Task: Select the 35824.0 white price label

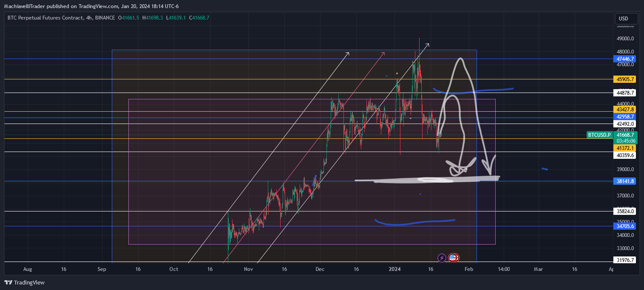Action: click(x=625, y=211)
